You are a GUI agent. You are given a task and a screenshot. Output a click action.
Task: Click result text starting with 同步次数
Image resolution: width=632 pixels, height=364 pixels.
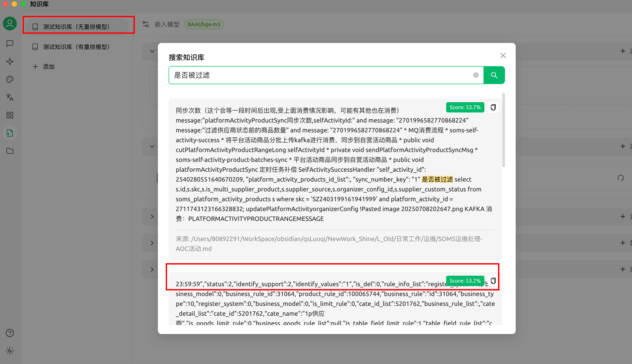pyautogui.click(x=334, y=165)
